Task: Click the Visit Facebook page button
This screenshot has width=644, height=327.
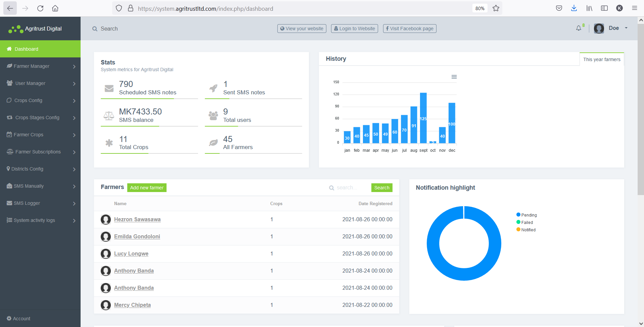Action: click(x=410, y=29)
